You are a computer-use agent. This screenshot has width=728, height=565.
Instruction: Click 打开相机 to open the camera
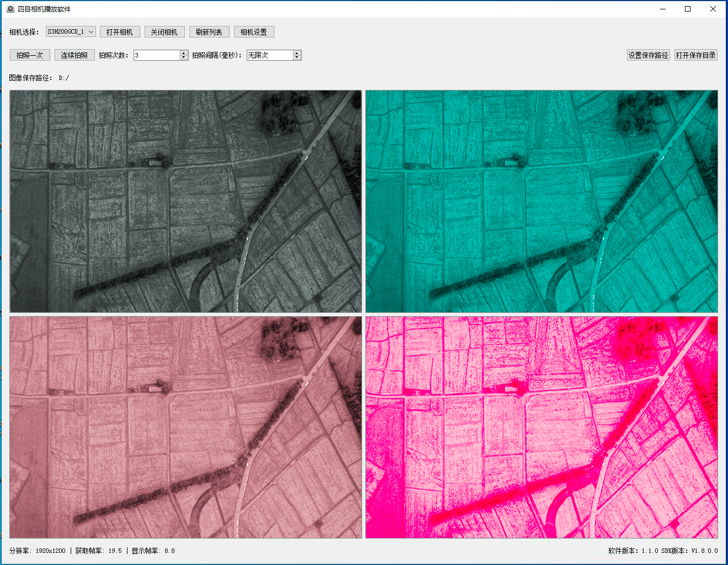pos(119,31)
